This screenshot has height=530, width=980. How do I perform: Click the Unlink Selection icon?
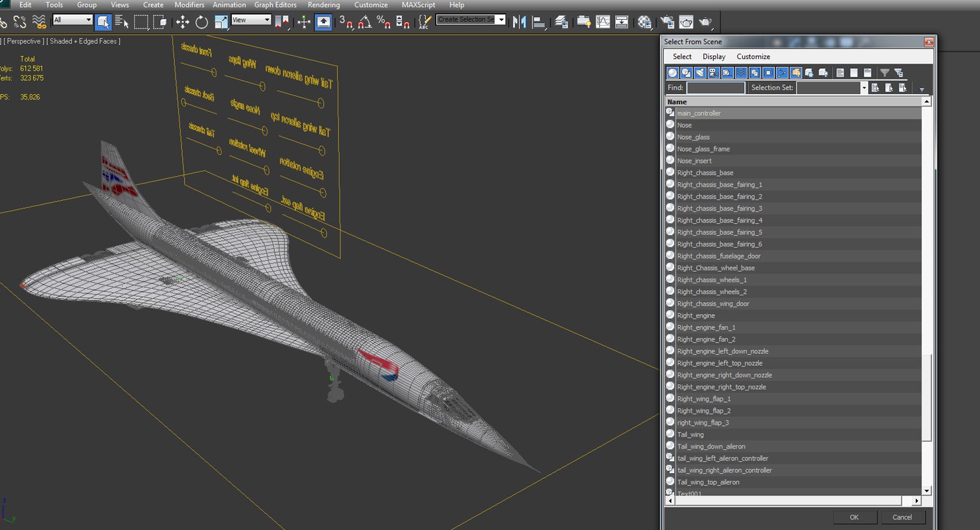pos(20,22)
